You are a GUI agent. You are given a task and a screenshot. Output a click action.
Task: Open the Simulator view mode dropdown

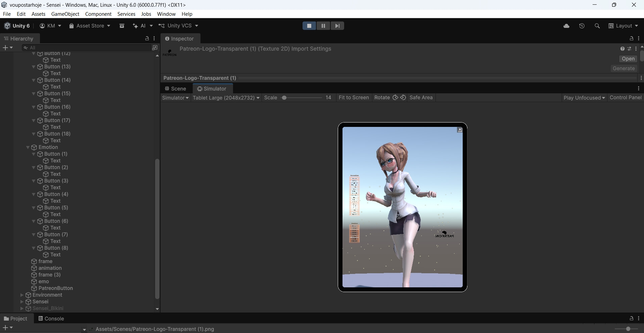tap(175, 98)
